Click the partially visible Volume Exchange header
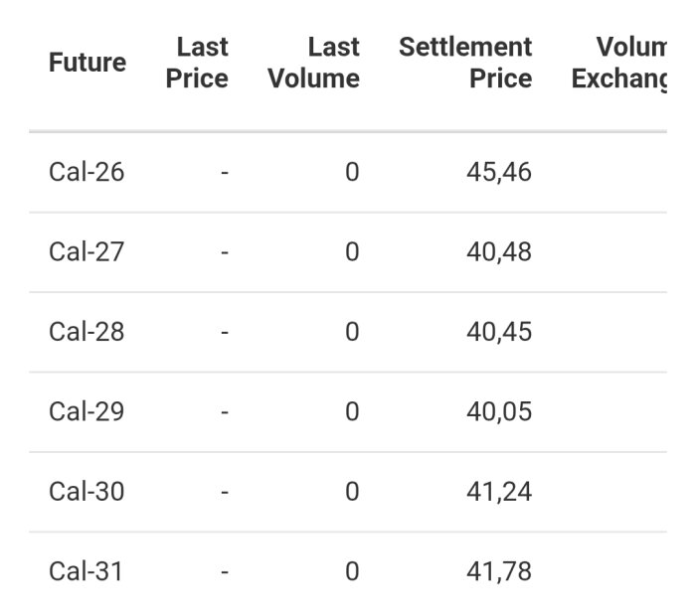The image size is (696, 616). pyautogui.click(x=620, y=63)
